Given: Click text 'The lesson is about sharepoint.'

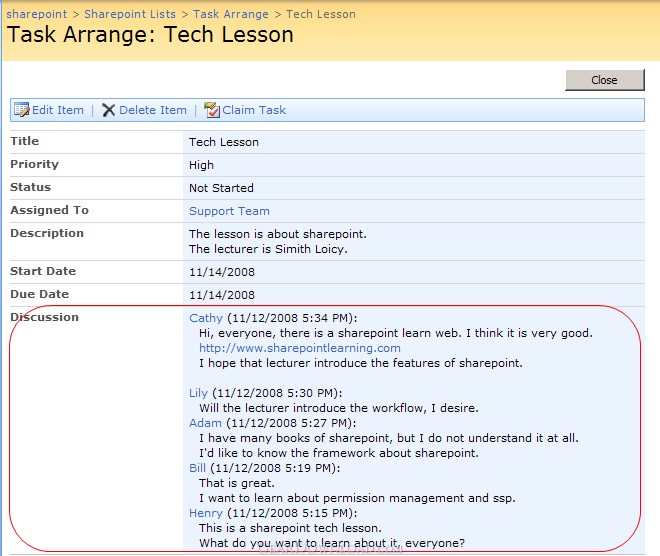Looking at the screenshot, I should point(278,234).
